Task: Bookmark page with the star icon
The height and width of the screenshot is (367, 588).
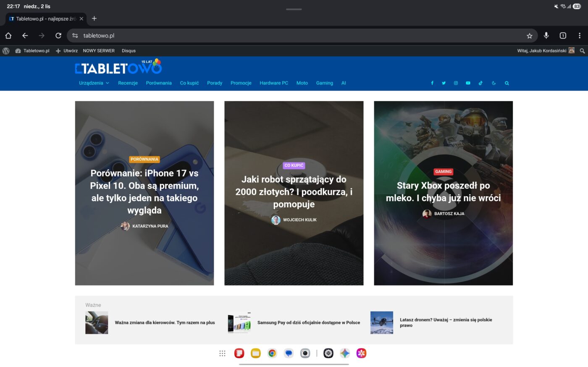Action: click(529, 36)
